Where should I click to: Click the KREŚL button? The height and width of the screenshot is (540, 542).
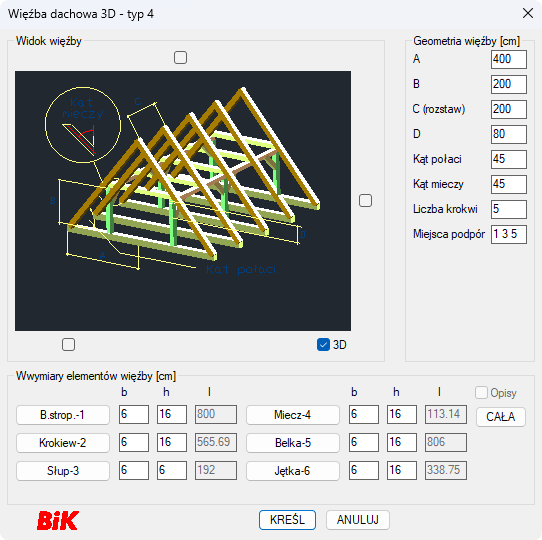click(x=287, y=520)
